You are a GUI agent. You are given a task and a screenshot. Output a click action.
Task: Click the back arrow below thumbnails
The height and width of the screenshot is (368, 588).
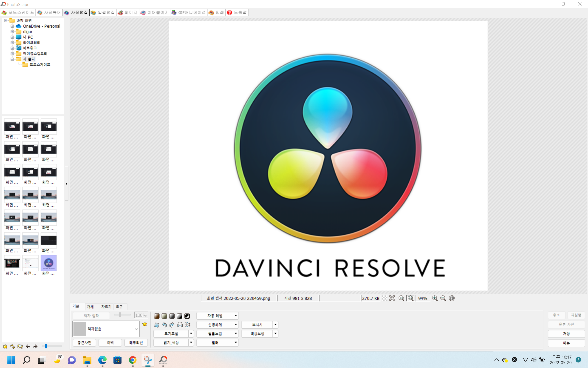[28, 346]
